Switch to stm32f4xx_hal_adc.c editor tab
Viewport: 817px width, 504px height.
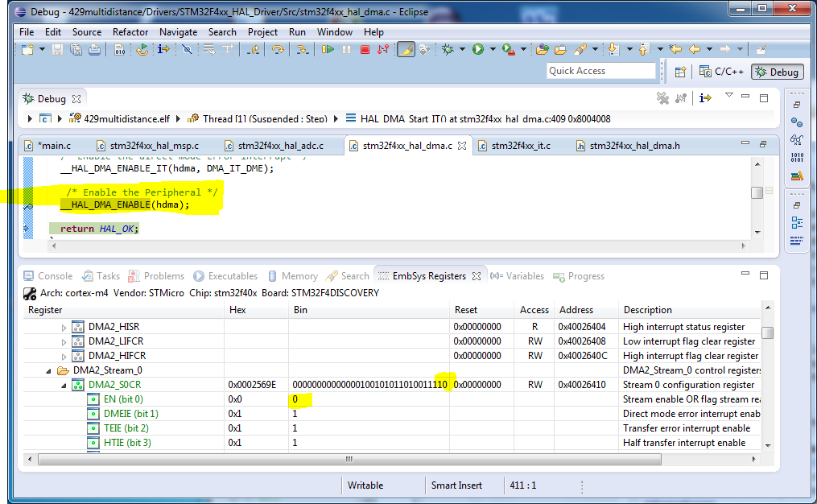(274, 146)
